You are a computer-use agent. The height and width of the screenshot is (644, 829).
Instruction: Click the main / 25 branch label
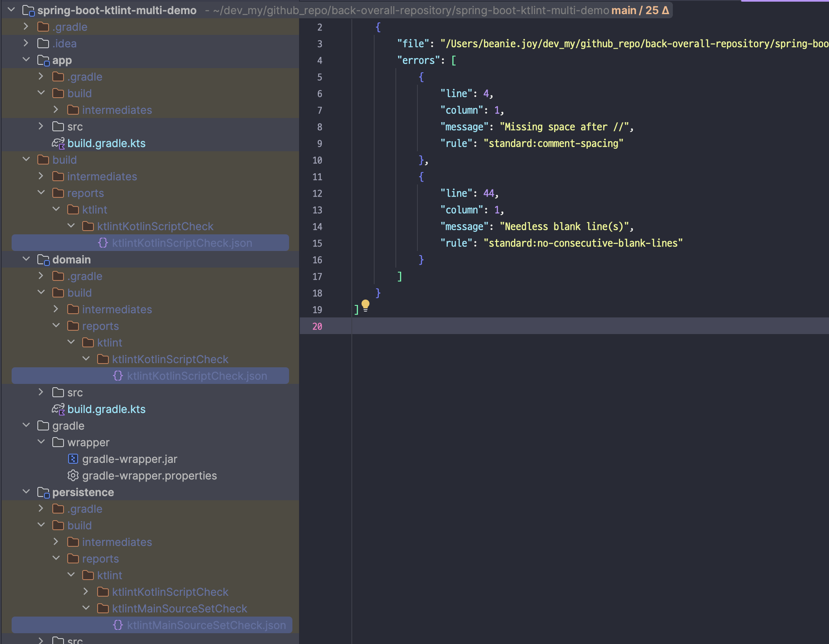tap(640, 10)
